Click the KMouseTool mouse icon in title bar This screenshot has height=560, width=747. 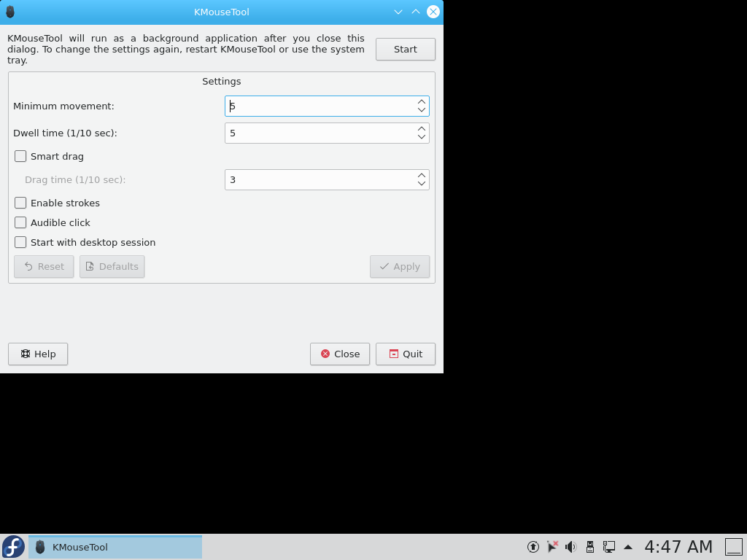(x=10, y=12)
